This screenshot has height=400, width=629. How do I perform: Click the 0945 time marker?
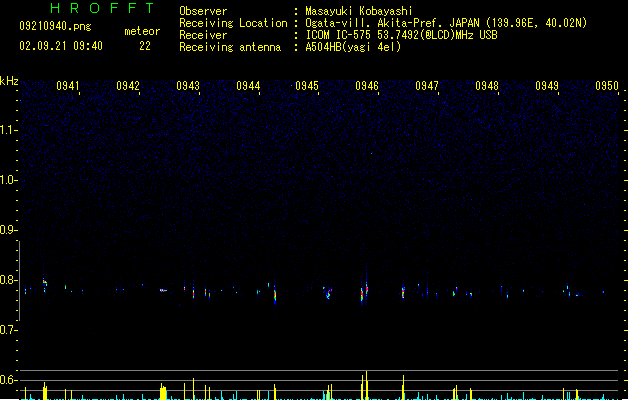click(x=307, y=86)
